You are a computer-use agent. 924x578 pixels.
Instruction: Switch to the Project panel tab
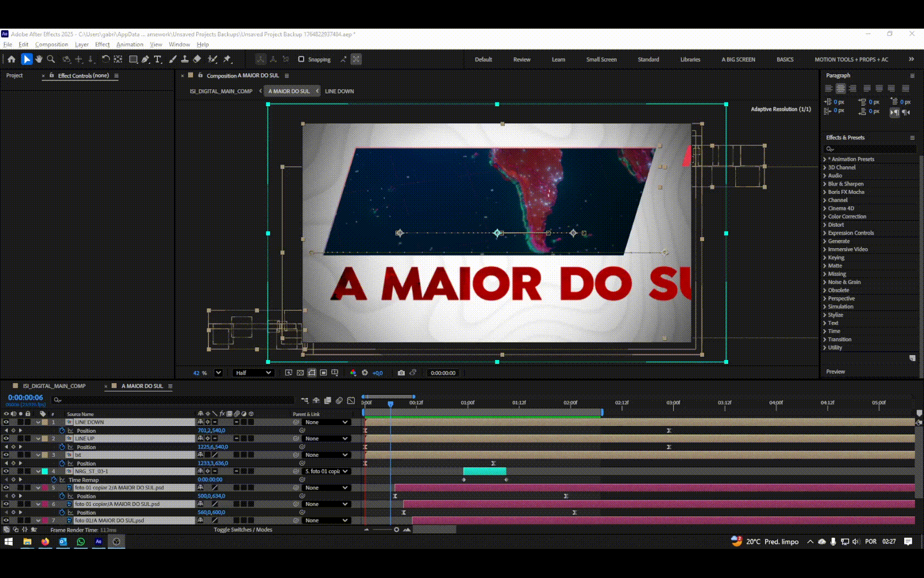[x=14, y=75]
